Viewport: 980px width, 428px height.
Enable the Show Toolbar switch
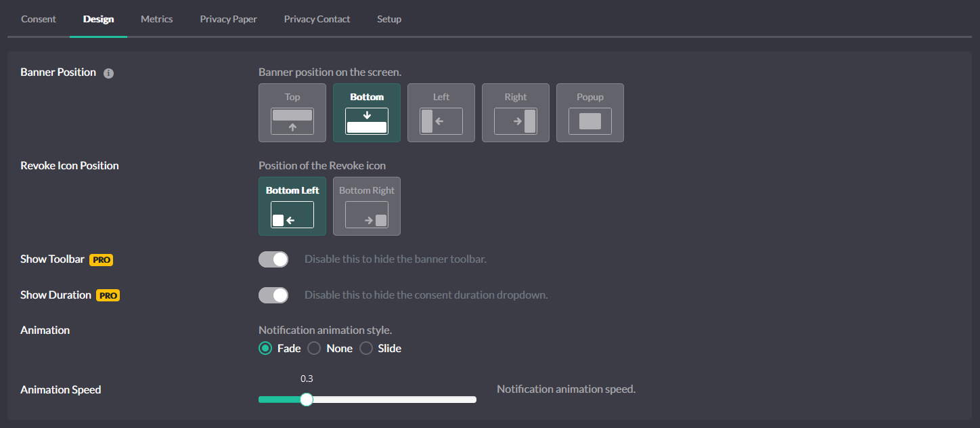click(273, 259)
